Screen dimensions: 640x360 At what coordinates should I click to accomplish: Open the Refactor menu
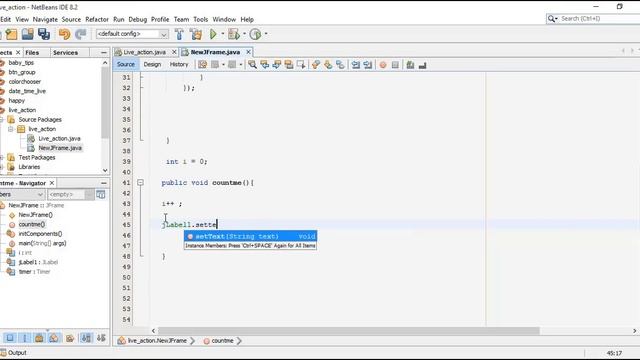97,19
